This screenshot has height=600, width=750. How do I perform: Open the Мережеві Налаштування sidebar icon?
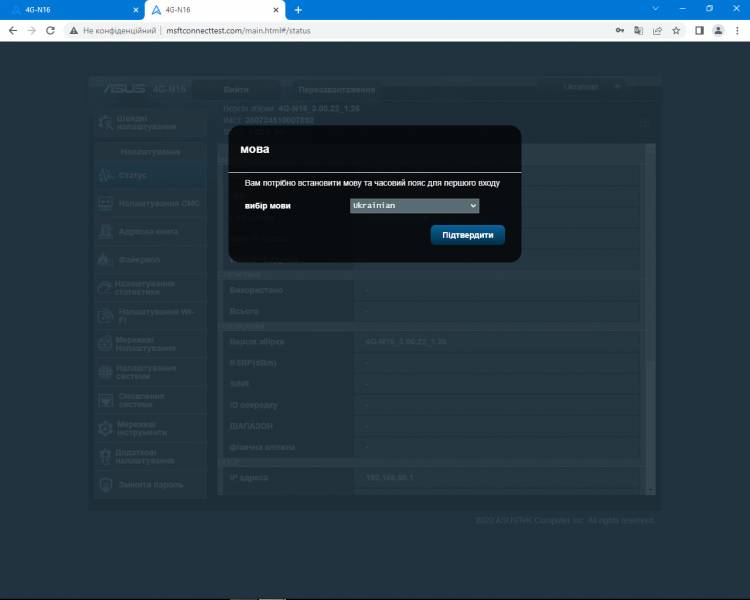point(105,344)
